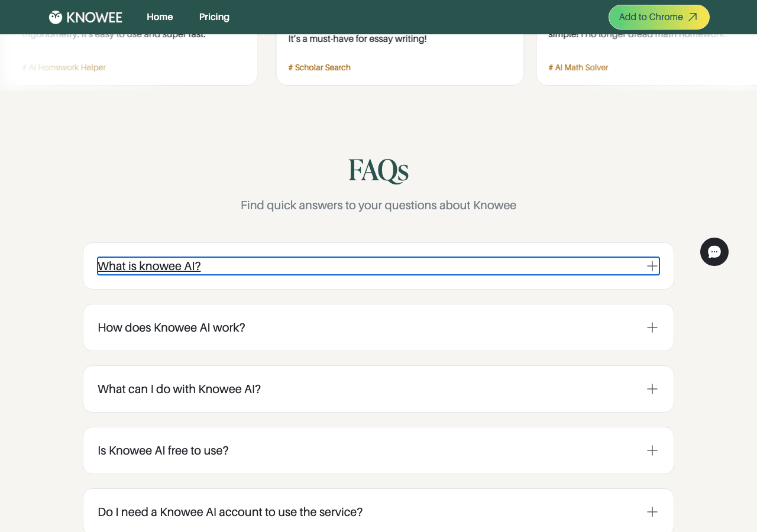Click the Add to Chrome button
757x532 pixels.
click(659, 17)
